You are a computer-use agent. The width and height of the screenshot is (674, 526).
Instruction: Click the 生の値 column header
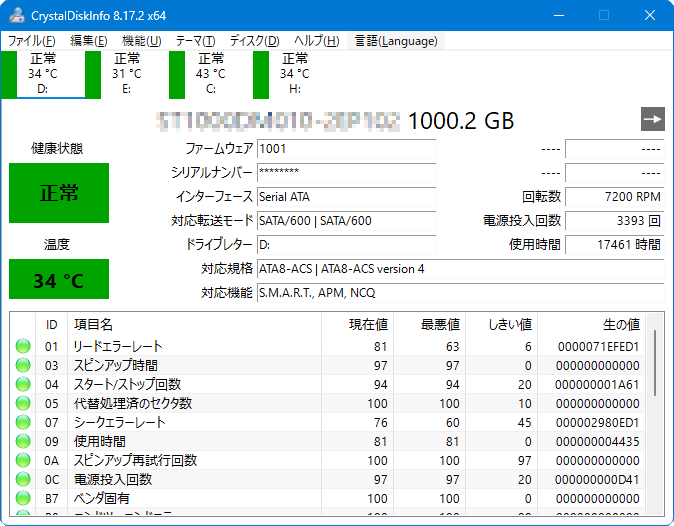point(591,324)
